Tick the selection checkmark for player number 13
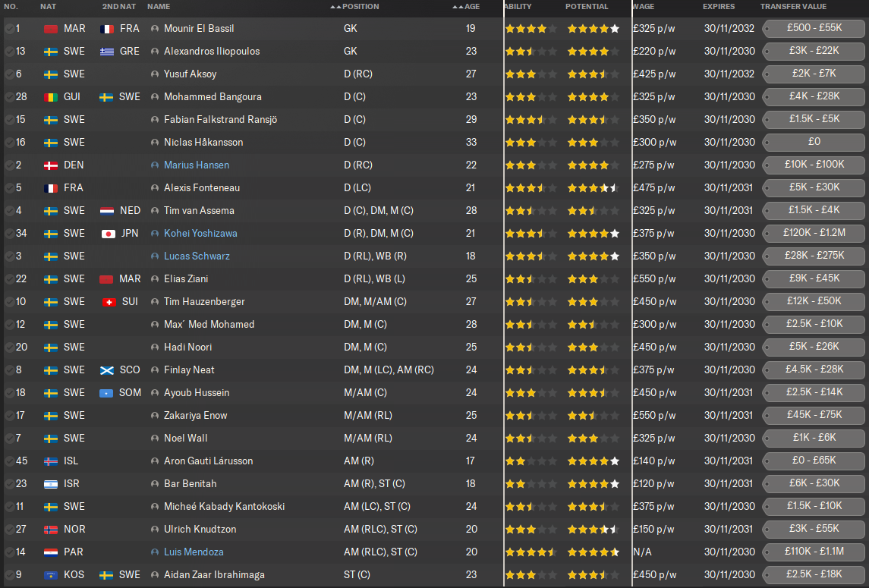869x588 pixels. tap(8, 52)
